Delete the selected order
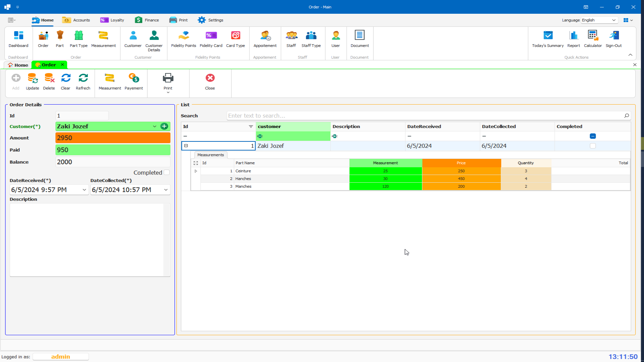This screenshot has height=362, width=644. pyautogui.click(x=49, y=81)
